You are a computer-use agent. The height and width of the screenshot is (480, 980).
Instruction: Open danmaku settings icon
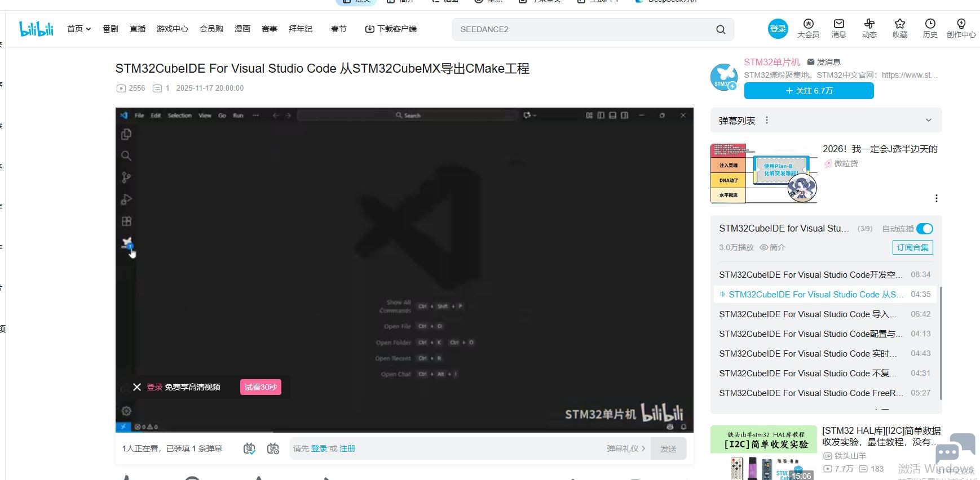[x=273, y=448]
